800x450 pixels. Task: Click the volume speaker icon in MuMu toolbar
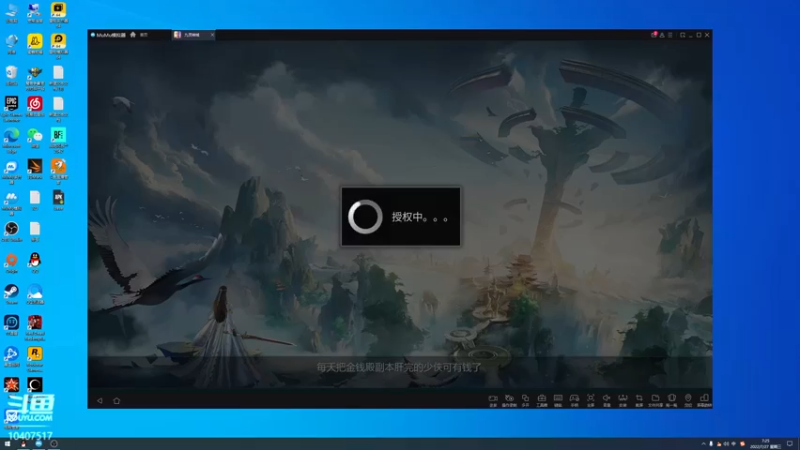[x=607, y=398]
